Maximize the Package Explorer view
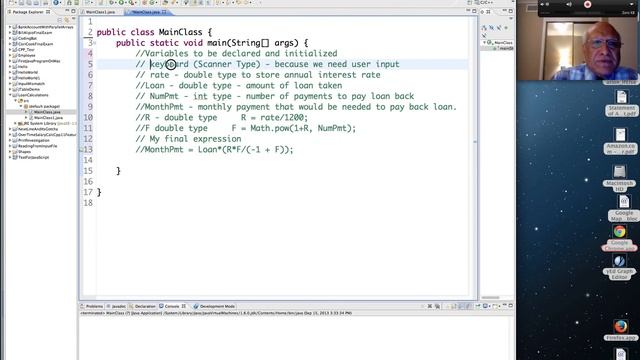Image resolution: width=640 pixels, height=360 pixels. tap(73, 11)
